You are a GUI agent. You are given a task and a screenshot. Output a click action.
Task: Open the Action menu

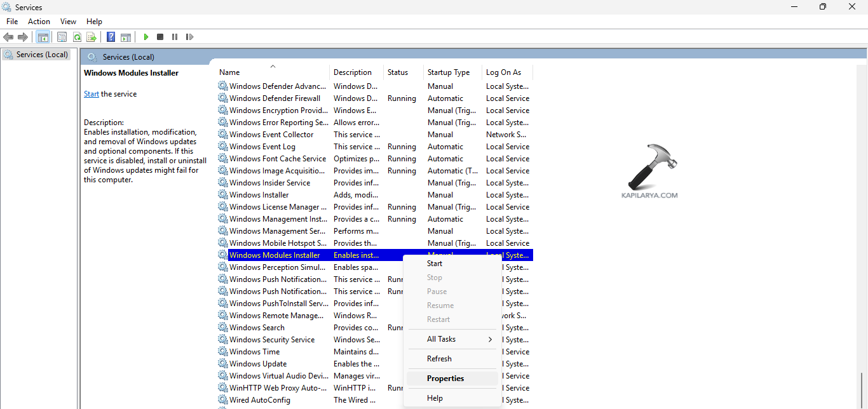click(x=39, y=22)
